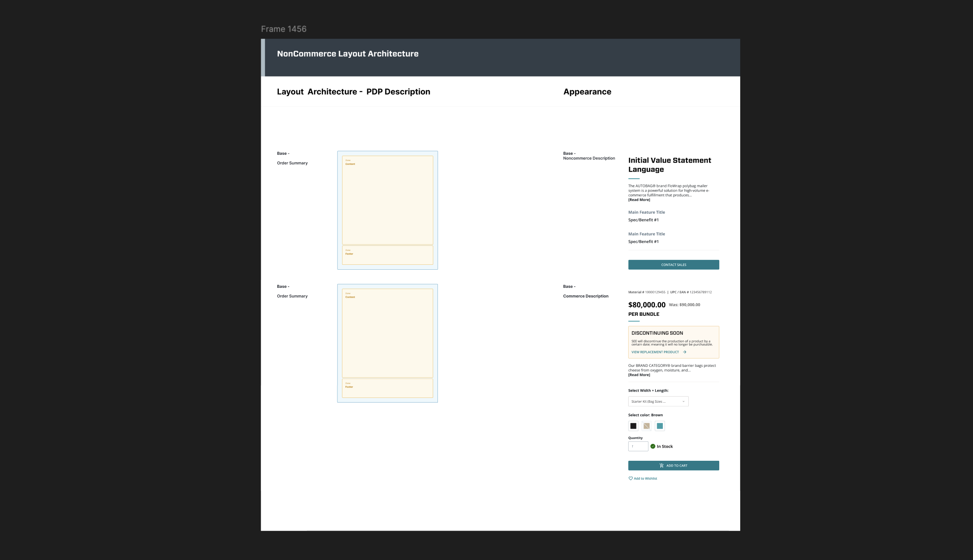Click the Quantity input field

(x=638, y=446)
